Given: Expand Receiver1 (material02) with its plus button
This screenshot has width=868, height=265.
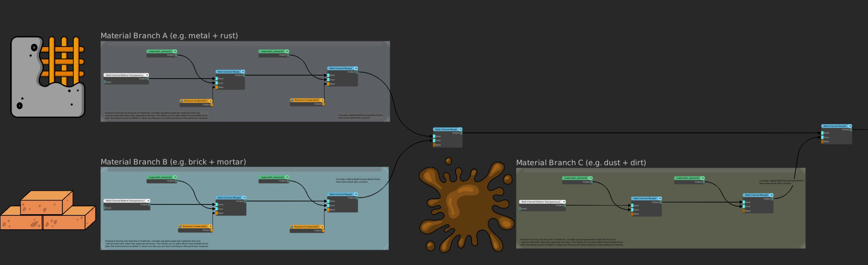Looking at the screenshot, I should tap(322, 100).
